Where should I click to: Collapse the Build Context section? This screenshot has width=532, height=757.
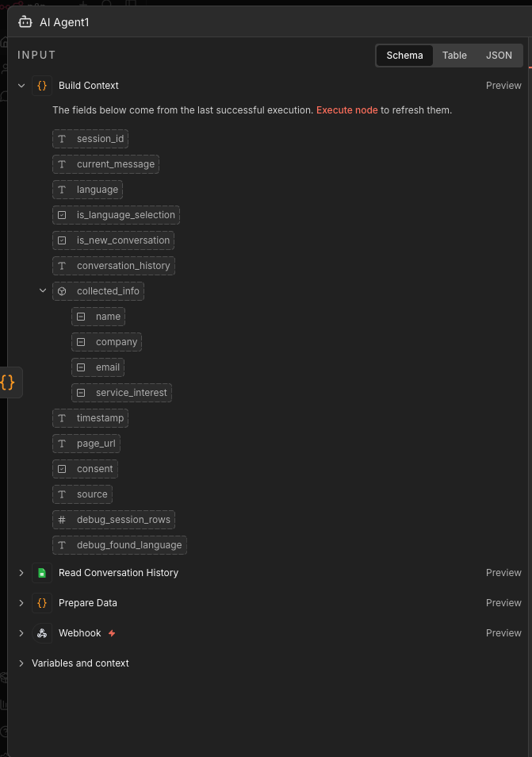pos(21,85)
